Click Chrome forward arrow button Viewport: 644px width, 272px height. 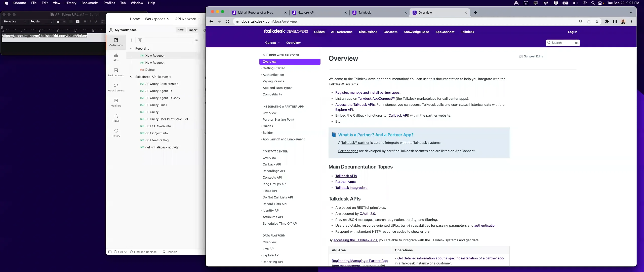219,21
